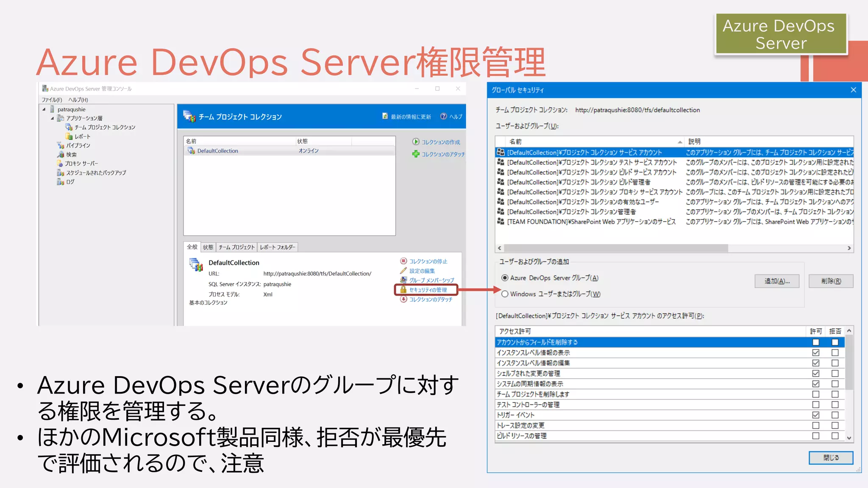Image resolution: width=868 pixels, height=488 pixels.
Task: Select Azure DevOps Server グループ radio button
Action: [x=505, y=278]
